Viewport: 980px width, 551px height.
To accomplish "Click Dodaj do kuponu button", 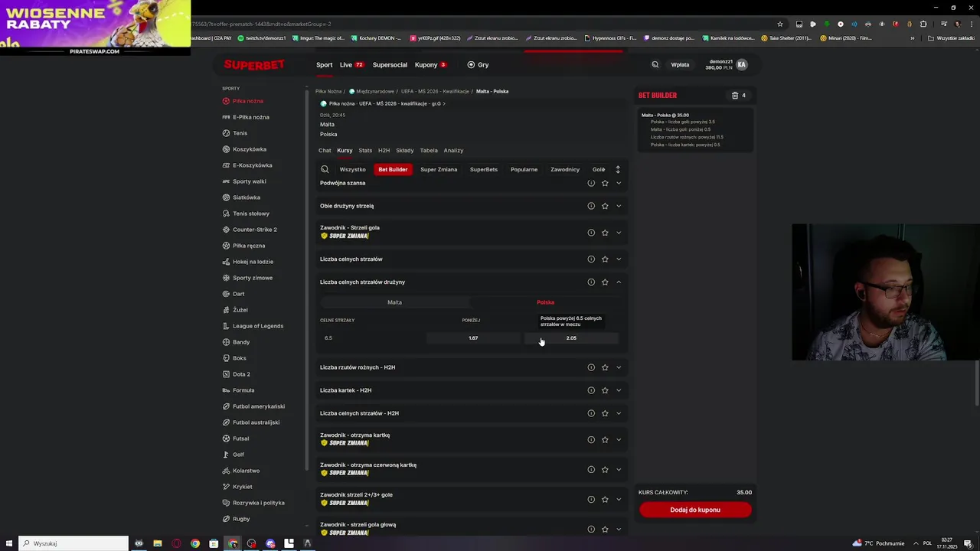I will tap(695, 510).
